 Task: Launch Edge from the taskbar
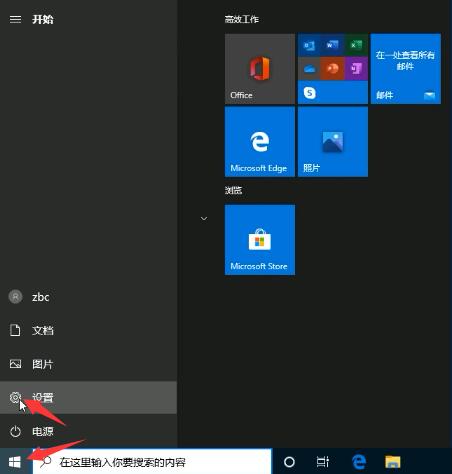click(359, 462)
